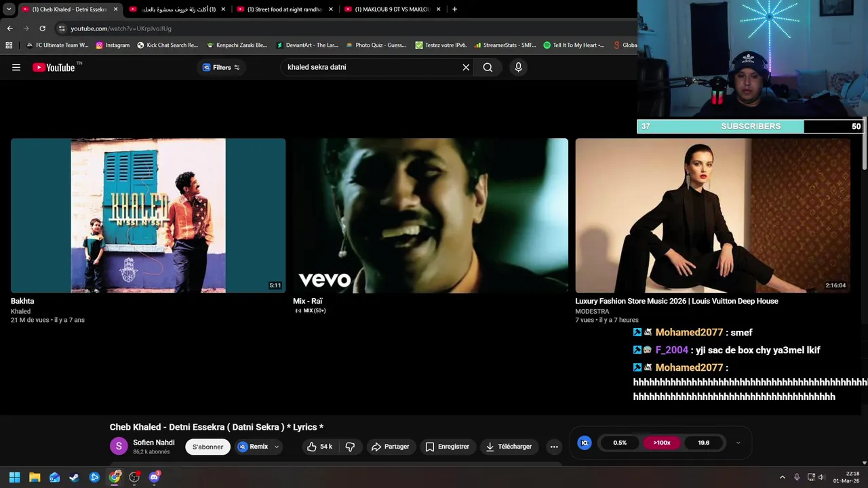Open the Chrome apps grid in the bookmarks bar
Viewport: 868px width, 488px height.
click(x=9, y=45)
